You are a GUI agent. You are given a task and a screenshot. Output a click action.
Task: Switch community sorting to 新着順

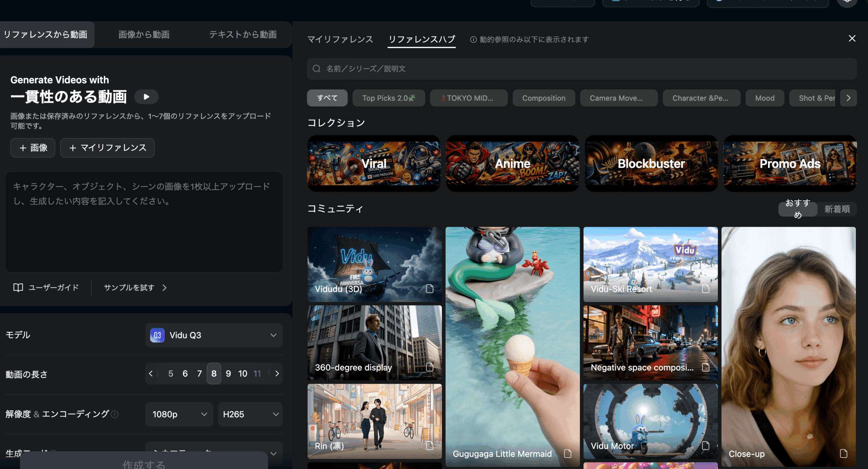pos(837,209)
